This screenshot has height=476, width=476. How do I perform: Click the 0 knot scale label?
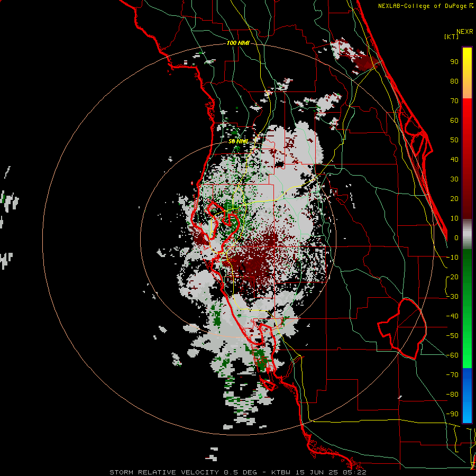pyautogui.click(x=456, y=238)
